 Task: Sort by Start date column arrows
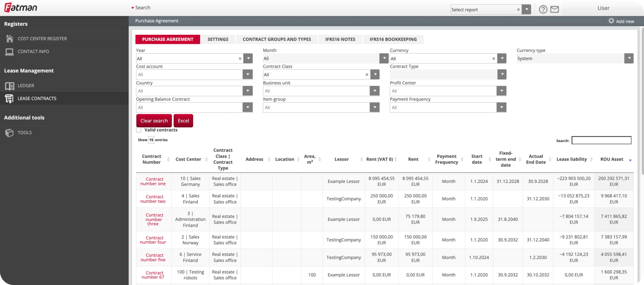click(x=489, y=159)
